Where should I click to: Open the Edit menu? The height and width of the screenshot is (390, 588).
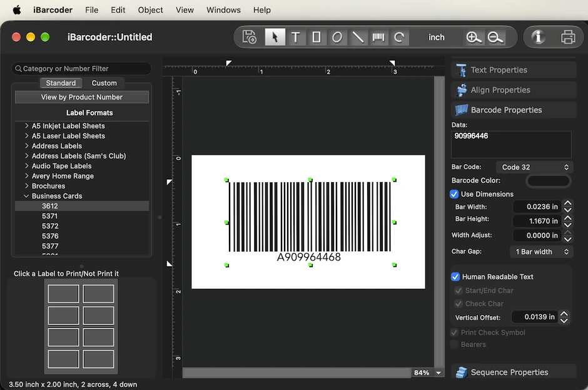(x=118, y=10)
